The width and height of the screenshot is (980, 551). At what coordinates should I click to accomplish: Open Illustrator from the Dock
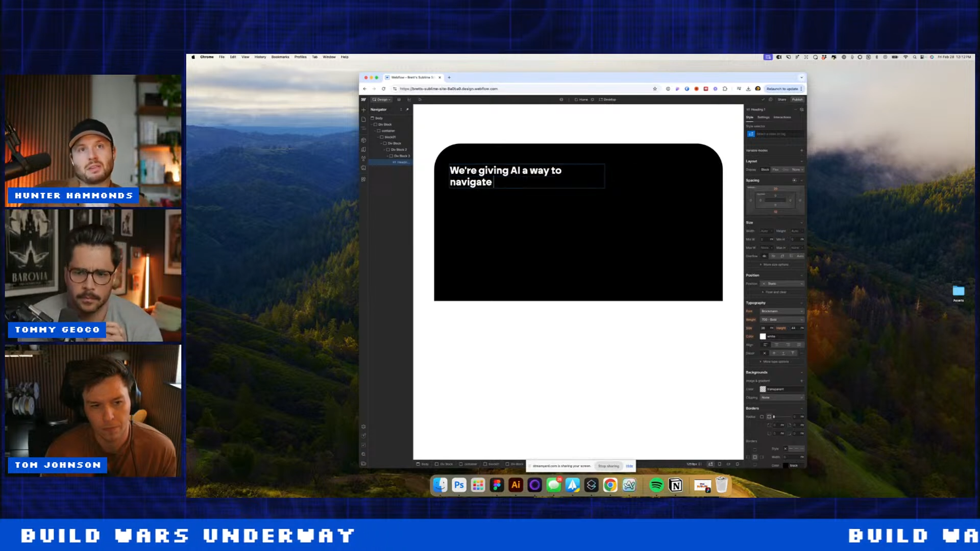click(x=516, y=485)
